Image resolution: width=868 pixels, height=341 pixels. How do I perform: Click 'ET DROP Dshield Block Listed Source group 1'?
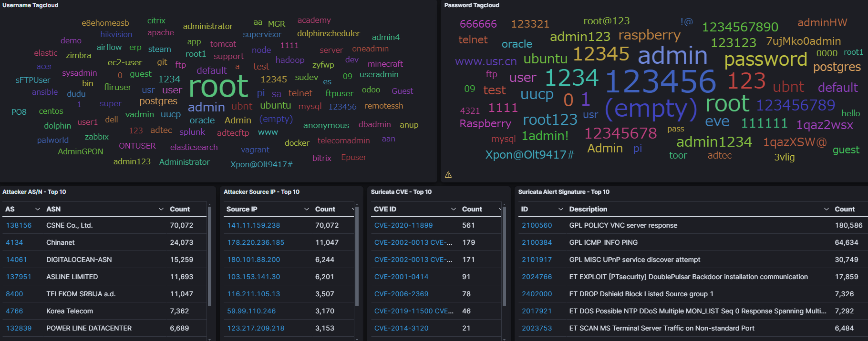click(x=641, y=294)
